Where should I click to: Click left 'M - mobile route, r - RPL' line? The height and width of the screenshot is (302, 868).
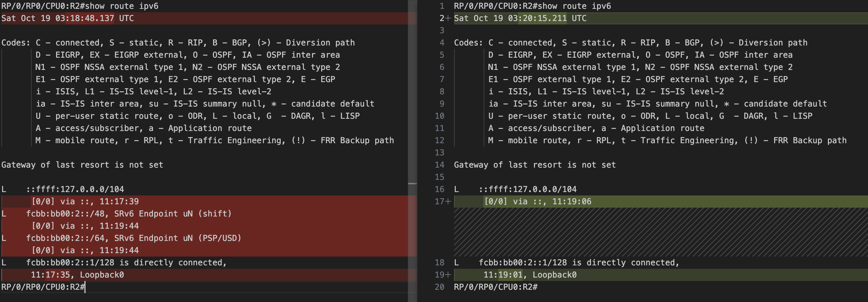[215, 140]
